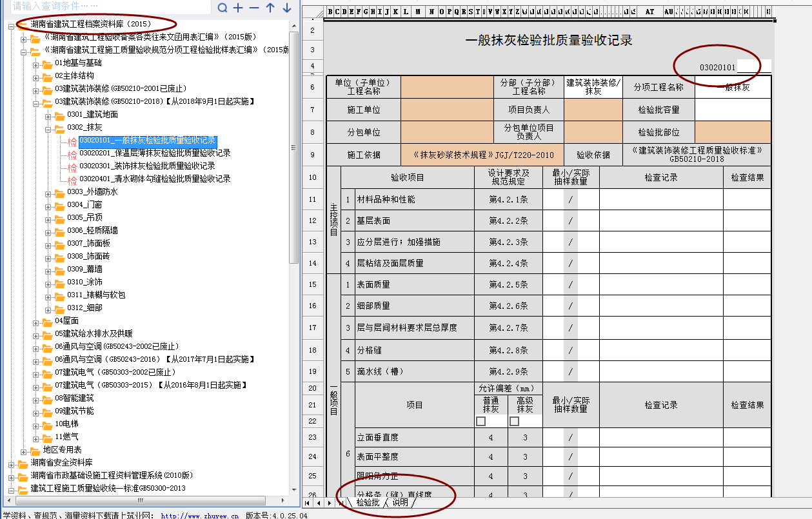Viewport: 812px width, 519px height.
Task: Go to first sheet with tab navigation arrow
Action: pos(308,503)
